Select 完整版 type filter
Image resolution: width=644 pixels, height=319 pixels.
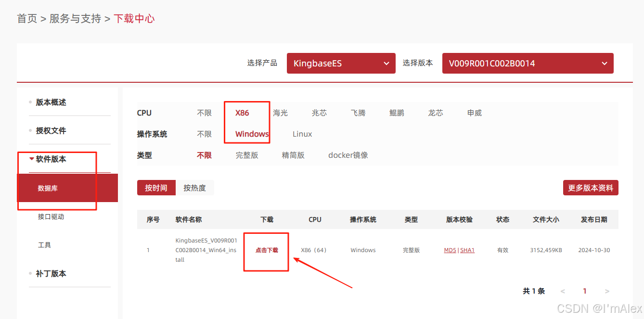click(x=247, y=155)
